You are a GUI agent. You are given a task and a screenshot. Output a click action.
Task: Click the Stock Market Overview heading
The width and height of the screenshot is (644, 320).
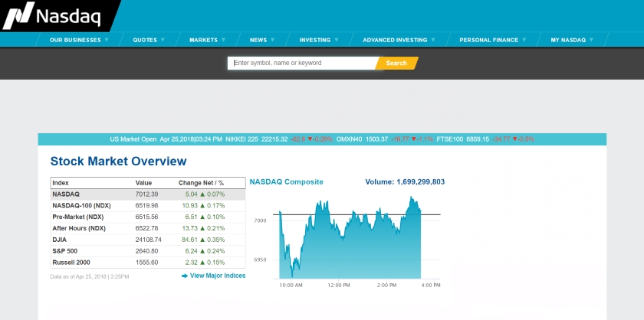[x=118, y=162]
